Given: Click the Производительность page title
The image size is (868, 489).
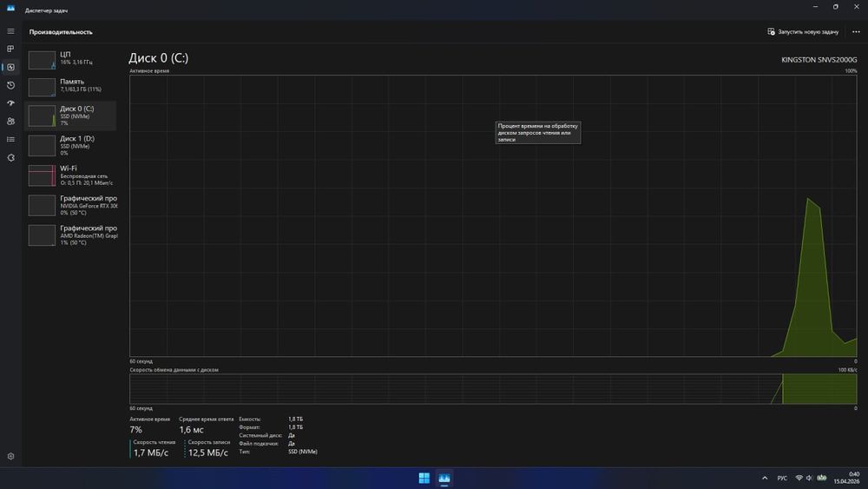Looking at the screenshot, I should 61,32.
